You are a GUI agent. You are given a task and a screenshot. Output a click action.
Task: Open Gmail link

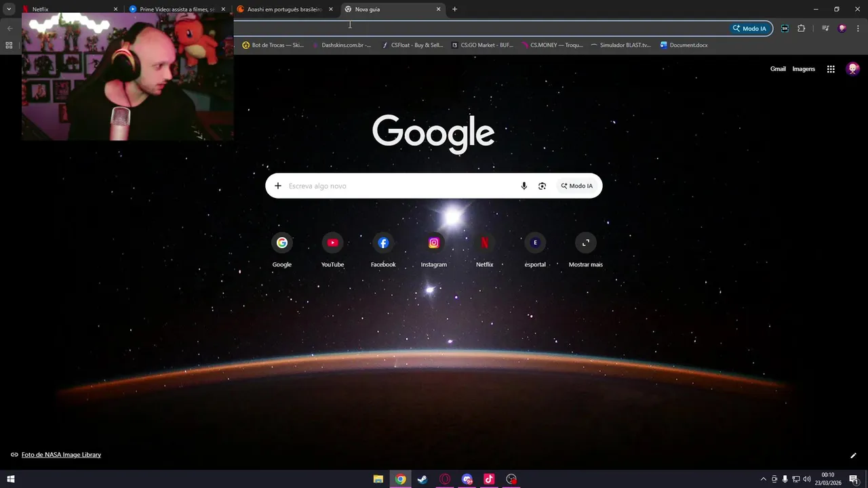tap(778, 69)
